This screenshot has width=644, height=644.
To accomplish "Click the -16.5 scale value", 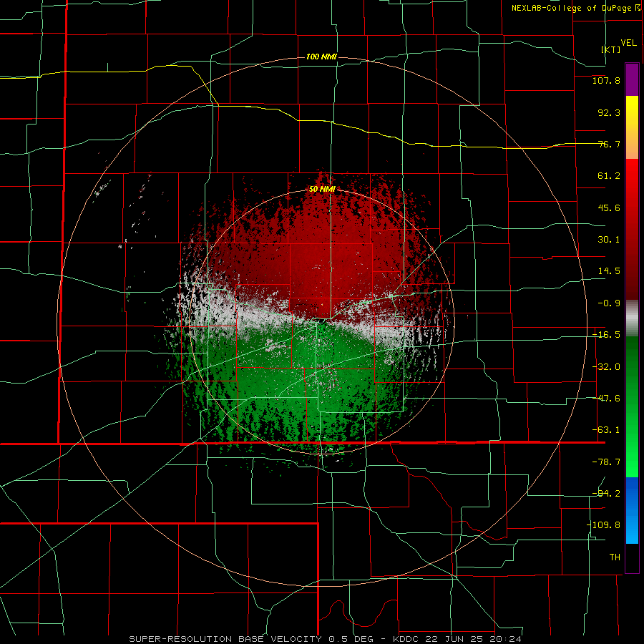I will pos(606,335).
